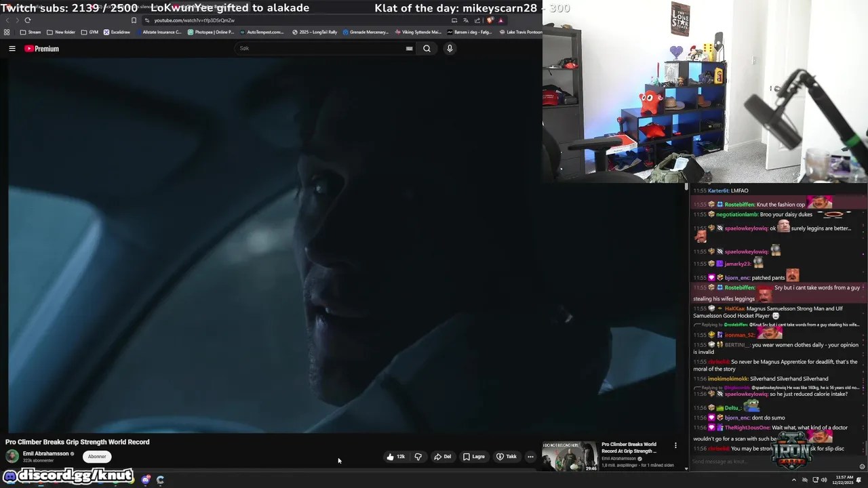Click recommended video title Pro Climber Breaks World Record
This screenshot has height=488, width=868.
pyautogui.click(x=629, y=447)
